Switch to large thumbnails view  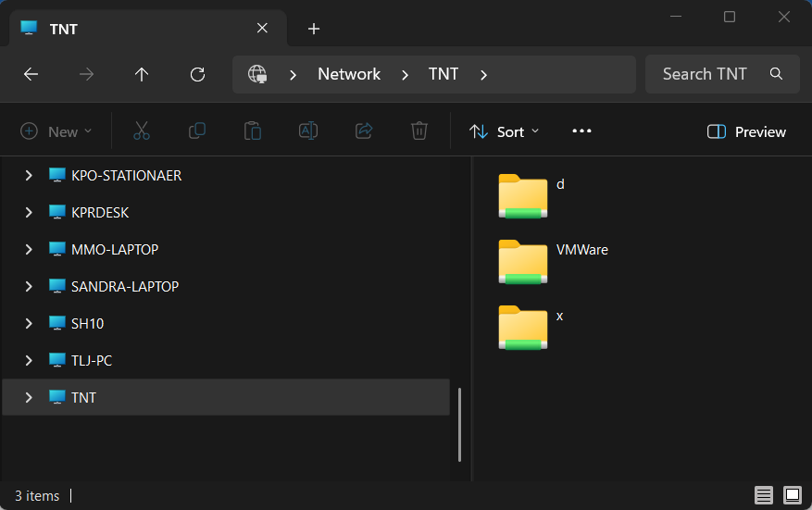point(793,495)
